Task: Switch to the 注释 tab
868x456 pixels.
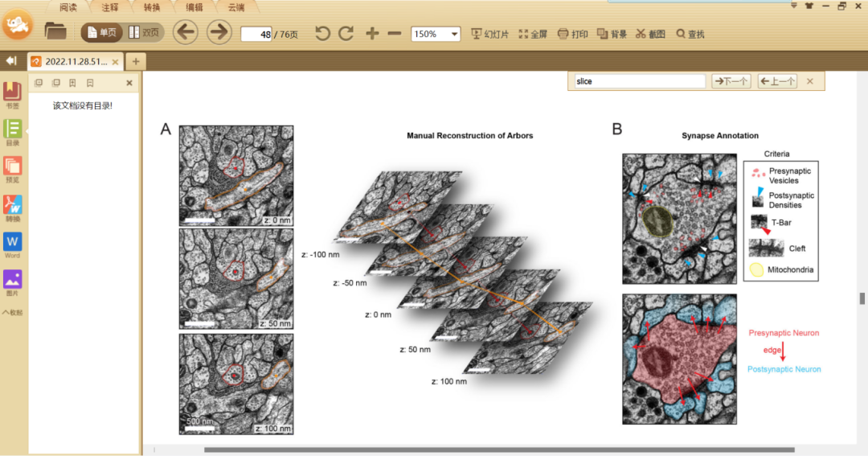Action: click(x=110, y=7)
